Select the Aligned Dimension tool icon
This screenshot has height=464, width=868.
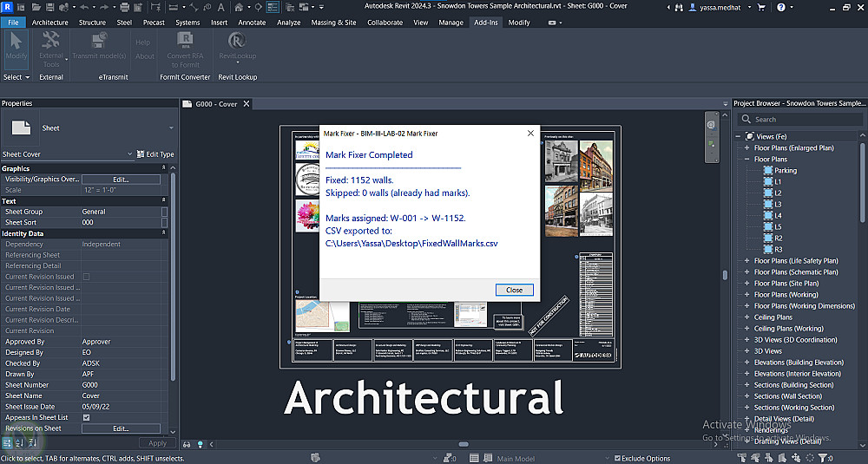(194, 7)
